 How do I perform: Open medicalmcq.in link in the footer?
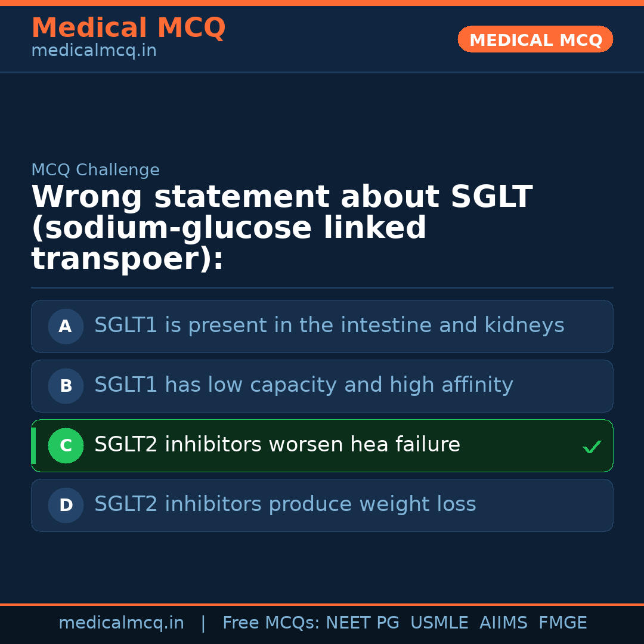121,623
